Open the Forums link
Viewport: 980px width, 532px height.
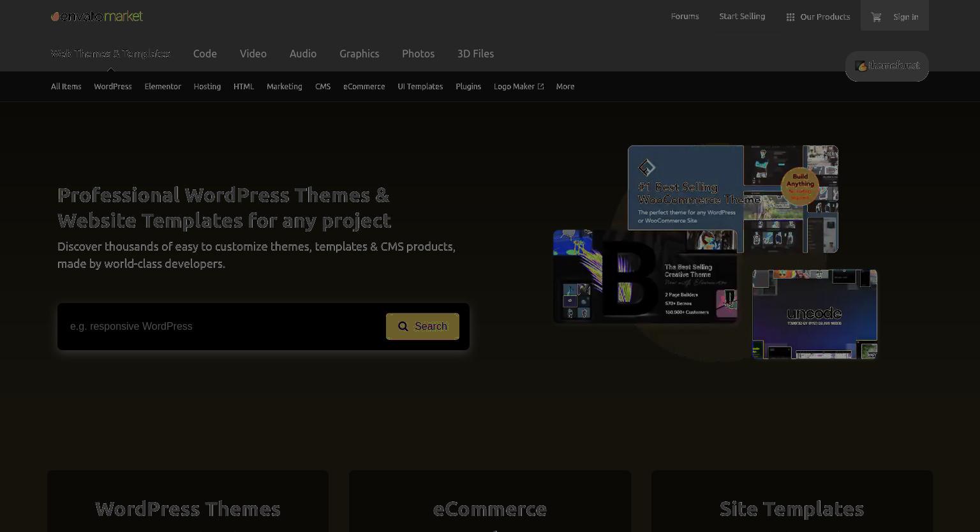click(685, 17)
